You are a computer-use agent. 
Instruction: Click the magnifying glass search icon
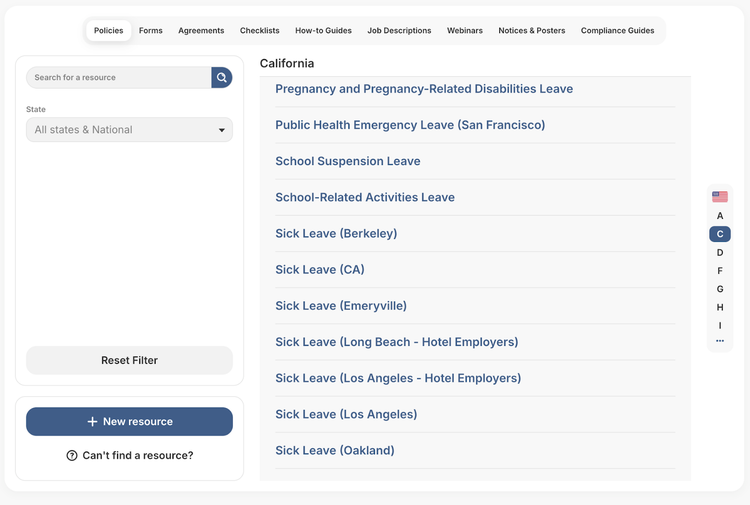(x=221, y=77)
